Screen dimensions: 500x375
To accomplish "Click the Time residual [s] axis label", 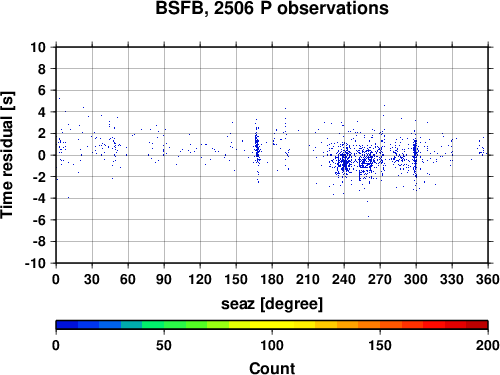I will [7, 155].
